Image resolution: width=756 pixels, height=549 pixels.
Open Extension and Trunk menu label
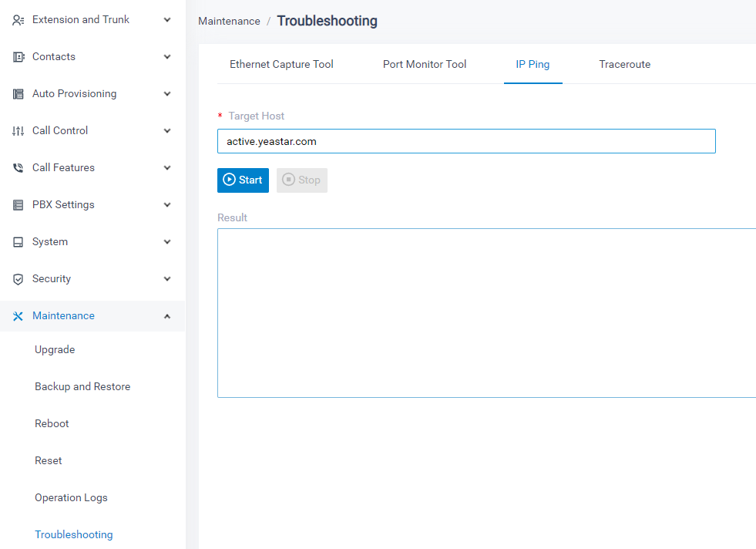click(81, 20)
